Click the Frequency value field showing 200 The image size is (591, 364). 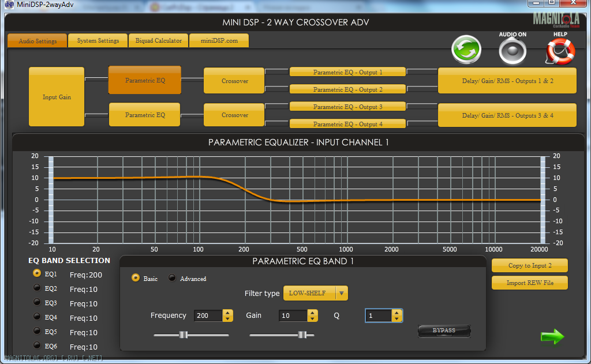[208, 316]
